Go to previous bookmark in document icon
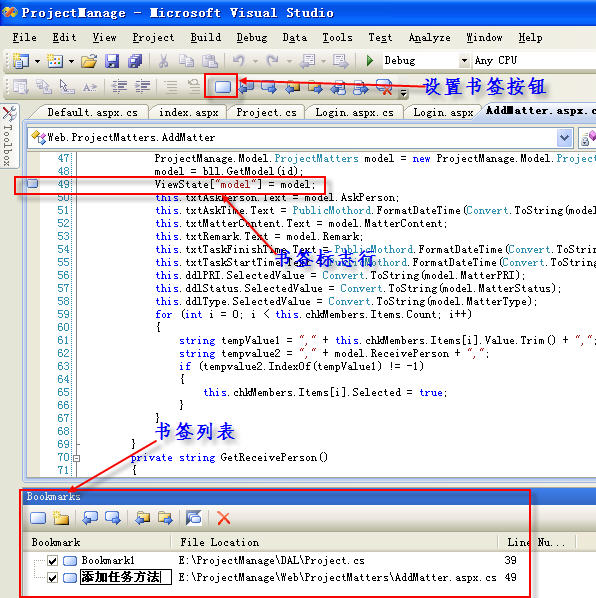This screenshot has height=598, width=596. 338,88
